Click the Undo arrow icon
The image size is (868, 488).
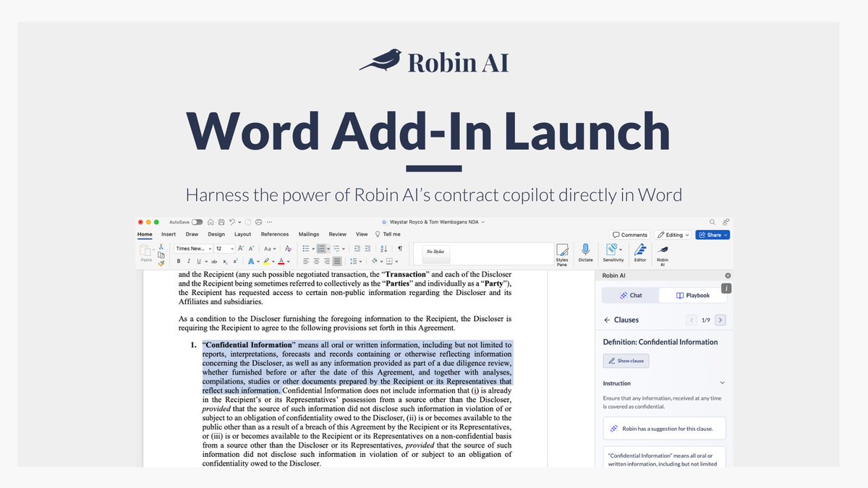point(231,221)
